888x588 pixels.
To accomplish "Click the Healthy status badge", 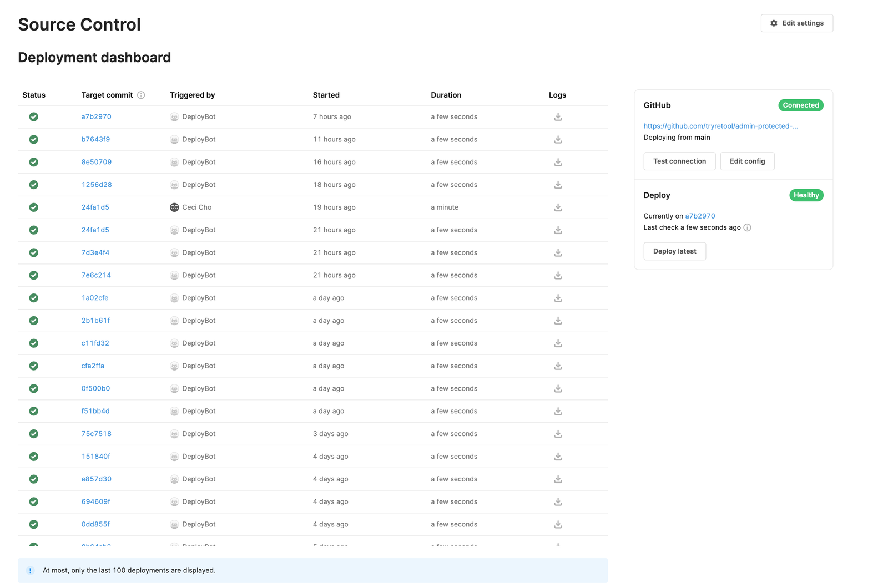I will tap(806, 195).
